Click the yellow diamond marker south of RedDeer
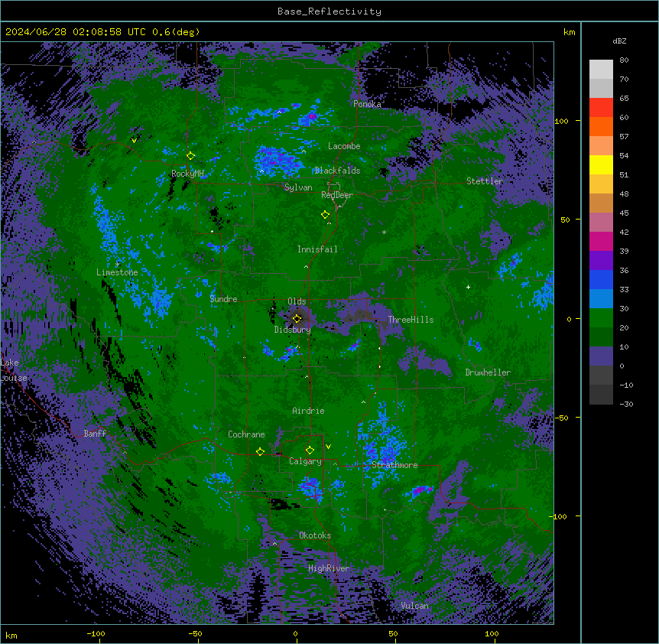659x644 pixels. tap(325, 215)
